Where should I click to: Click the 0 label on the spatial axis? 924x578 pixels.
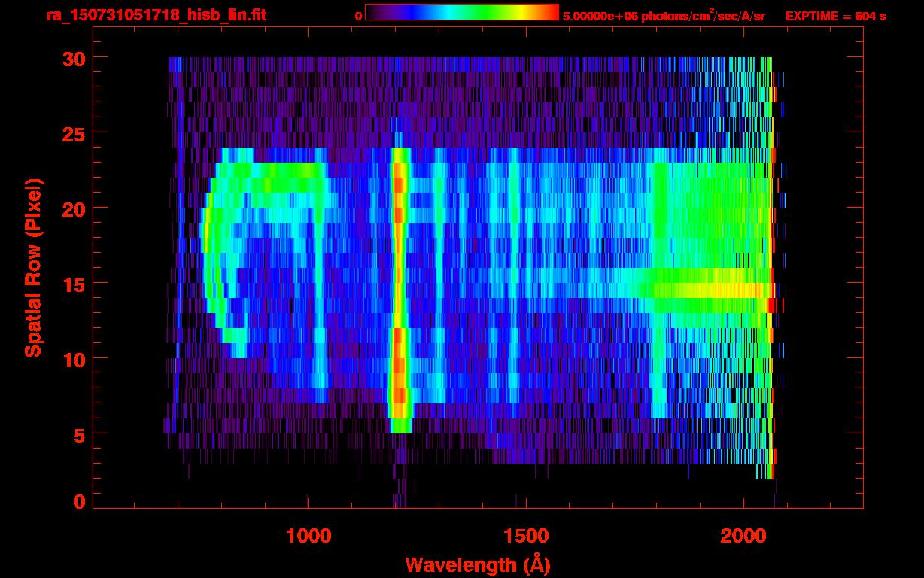pyautogui.click(x=78, y=502)
